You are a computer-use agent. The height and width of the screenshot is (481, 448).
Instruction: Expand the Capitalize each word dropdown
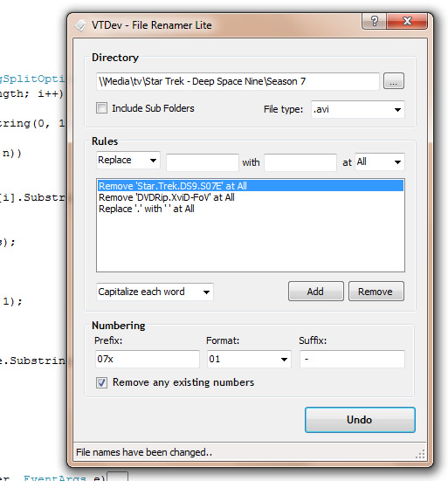(155, 292)
